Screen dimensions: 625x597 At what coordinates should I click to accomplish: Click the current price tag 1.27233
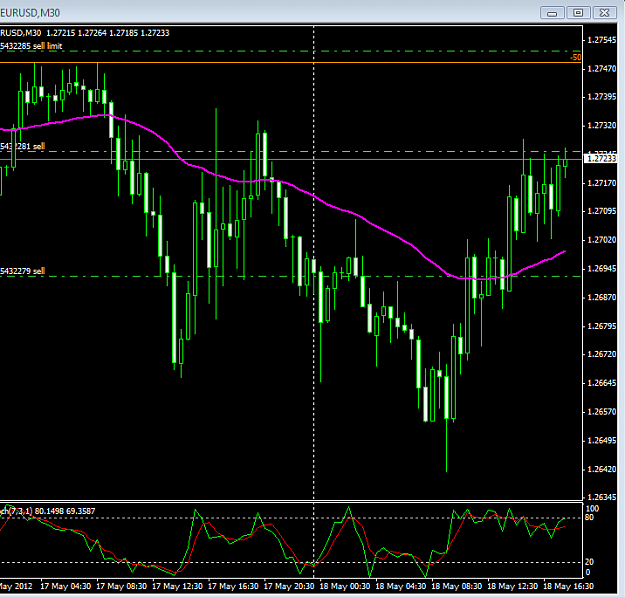600,159
